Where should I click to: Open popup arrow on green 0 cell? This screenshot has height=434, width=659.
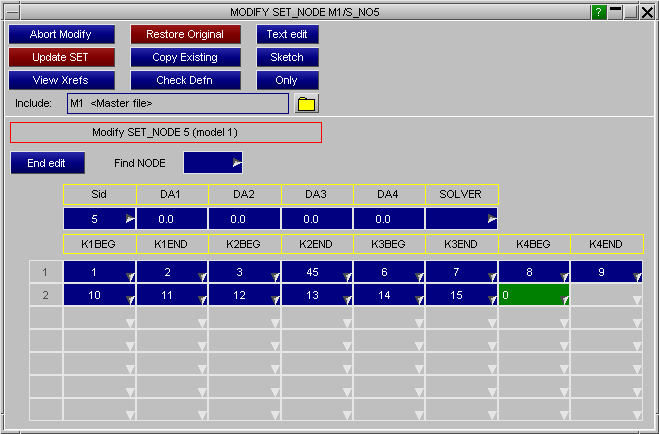click(564, 300)
